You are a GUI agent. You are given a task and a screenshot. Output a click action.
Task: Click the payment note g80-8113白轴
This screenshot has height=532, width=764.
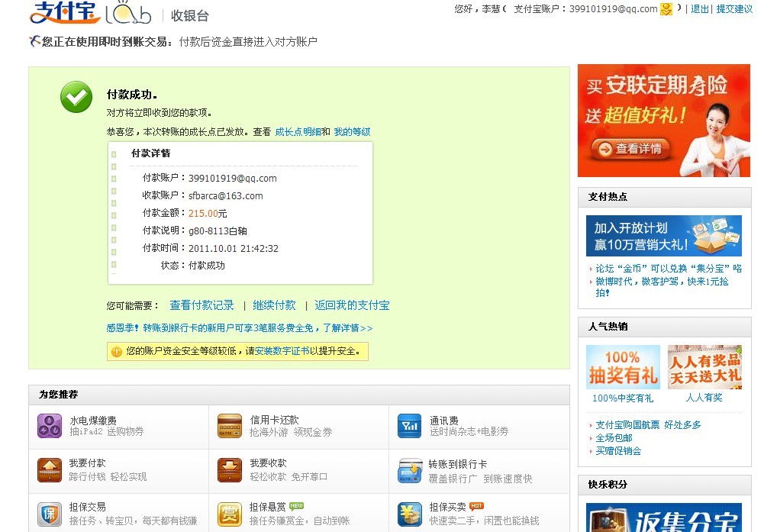(x=218, y=231)
